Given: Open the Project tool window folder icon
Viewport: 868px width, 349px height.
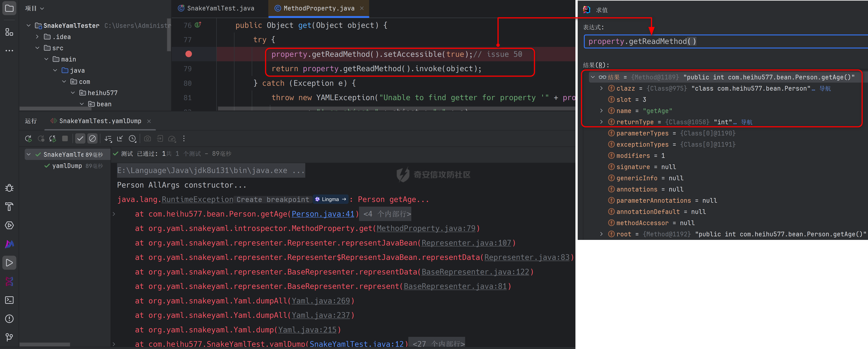Looking at the screenshot, I should [10, 8].
